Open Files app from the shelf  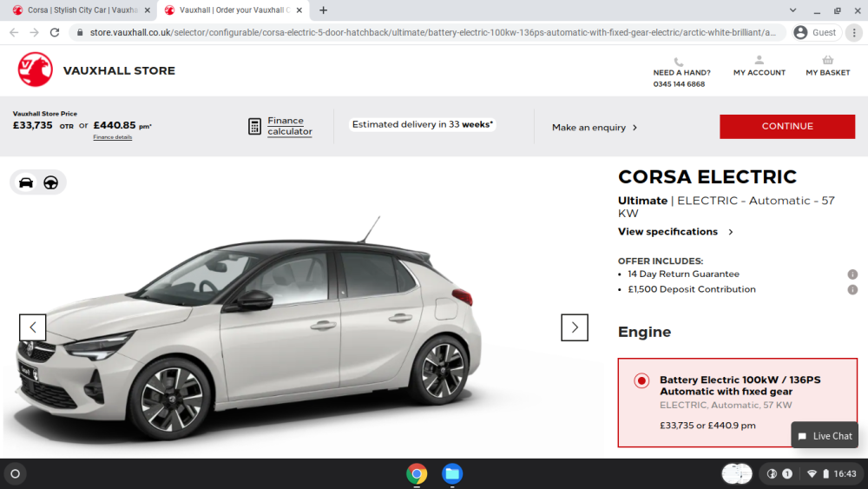coord(452,474)
